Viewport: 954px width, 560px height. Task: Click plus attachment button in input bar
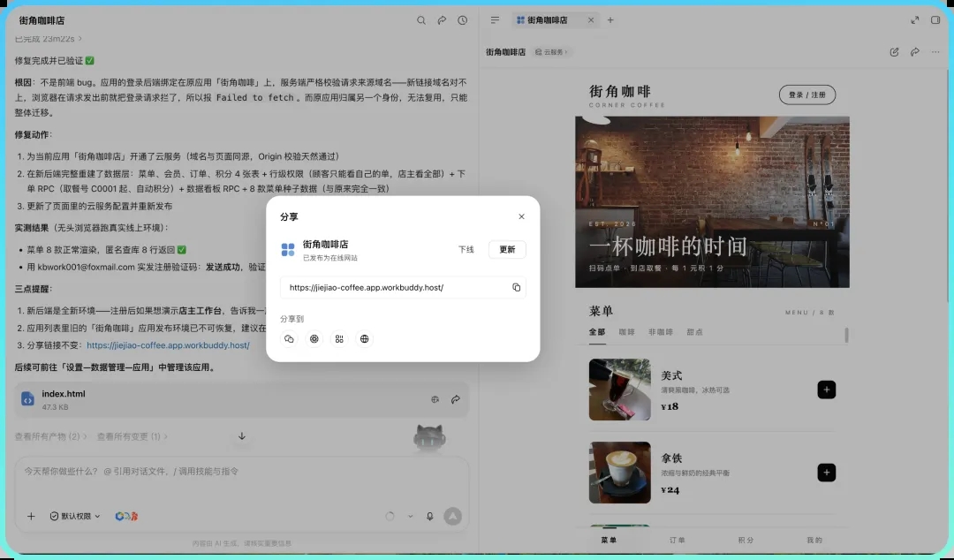pyautogui.click(x=31, y=516)
